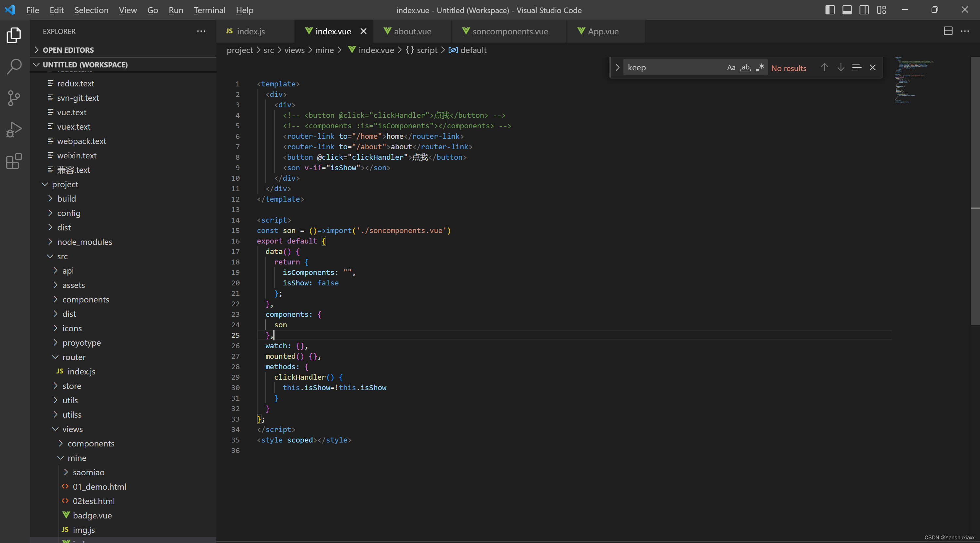Viewport: 980px width, 543px height.
Task: Open Extensions view icon
Action: (14, 161)
